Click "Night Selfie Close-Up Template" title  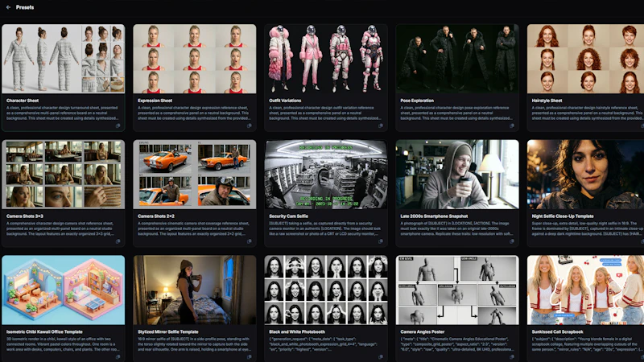pyautogui.click(x=563, y=216)
